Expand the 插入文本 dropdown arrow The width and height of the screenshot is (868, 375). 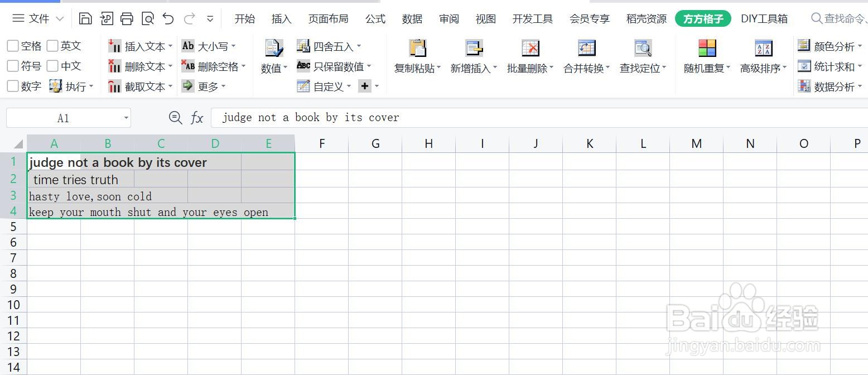(170, 46)
